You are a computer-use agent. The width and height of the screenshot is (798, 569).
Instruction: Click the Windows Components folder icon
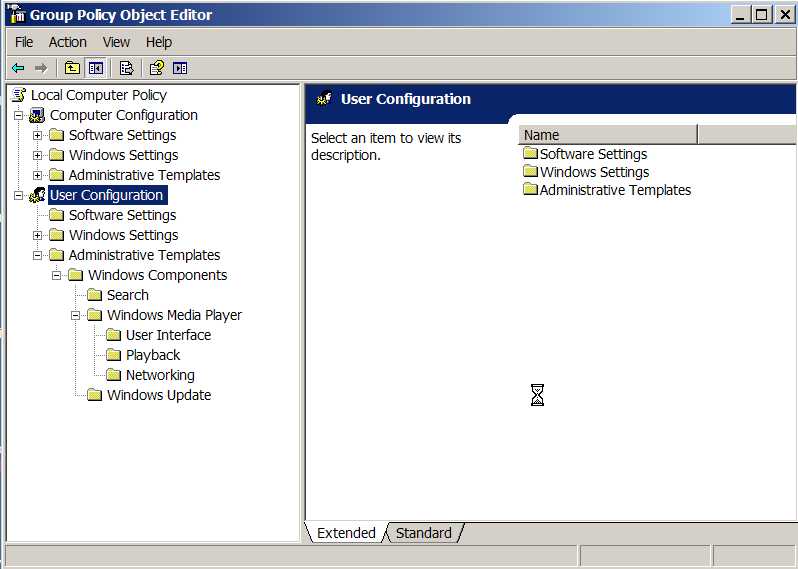[x=75, y=275]
